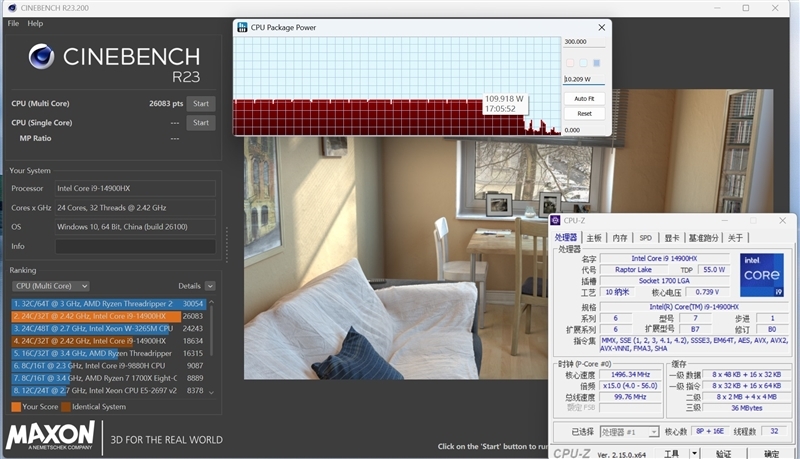This screenshot has height=459, width=800.
Task: Click the Cinebench app icon in title bar
Action: click(x=12, y=8)
